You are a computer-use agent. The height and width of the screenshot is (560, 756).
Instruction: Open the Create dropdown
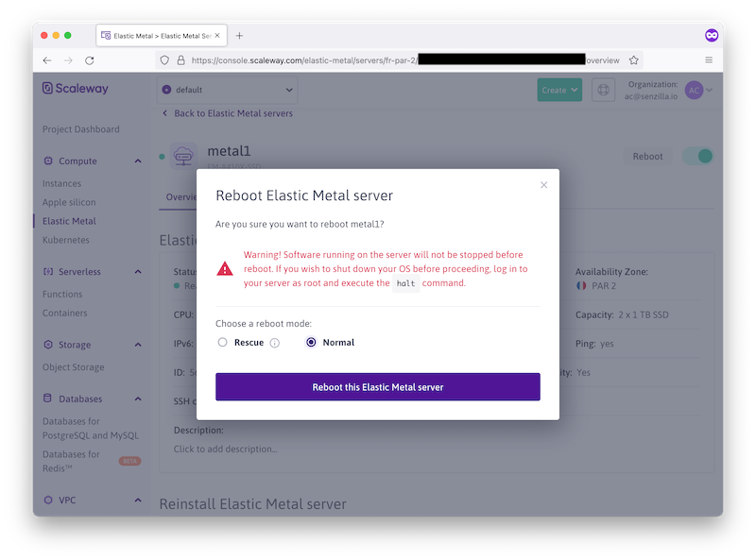559,90
